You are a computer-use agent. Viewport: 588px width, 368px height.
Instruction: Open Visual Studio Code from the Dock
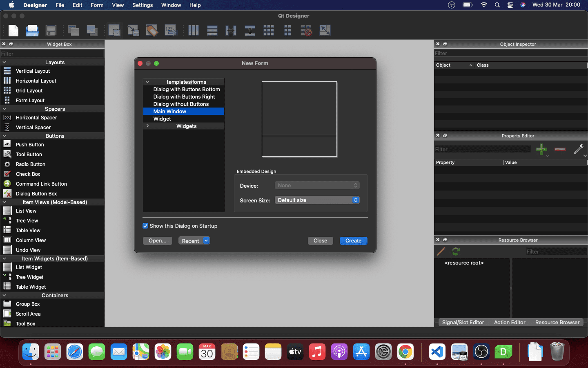[x=437, y=352]
